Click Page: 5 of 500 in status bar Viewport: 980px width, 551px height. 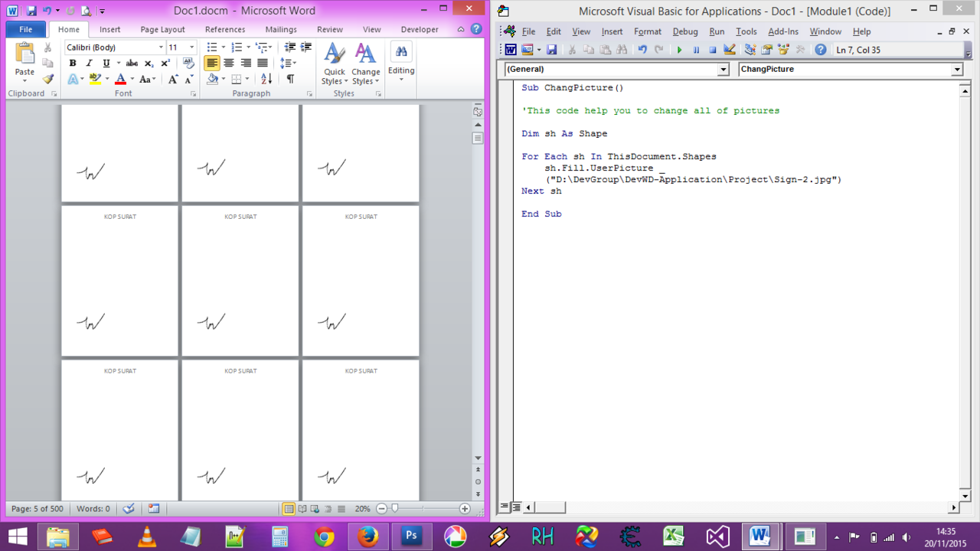(38, 509)
